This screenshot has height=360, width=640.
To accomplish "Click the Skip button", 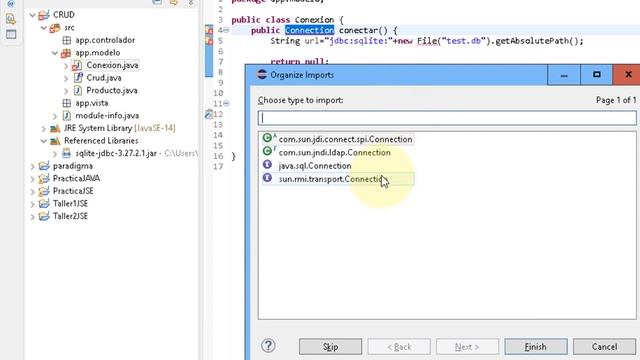I will 330,347.
